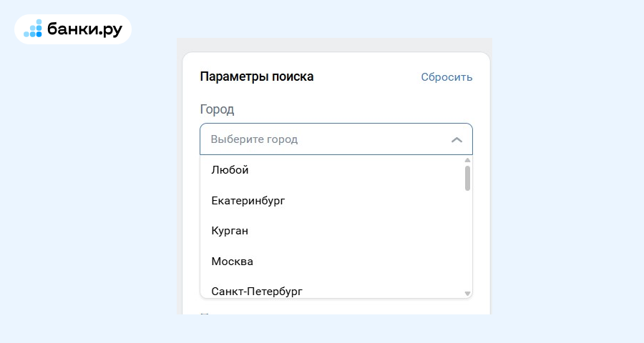644x343 pixels.
Task: Click the blue dots banki.ru logo icon
Action: (33, 29)
